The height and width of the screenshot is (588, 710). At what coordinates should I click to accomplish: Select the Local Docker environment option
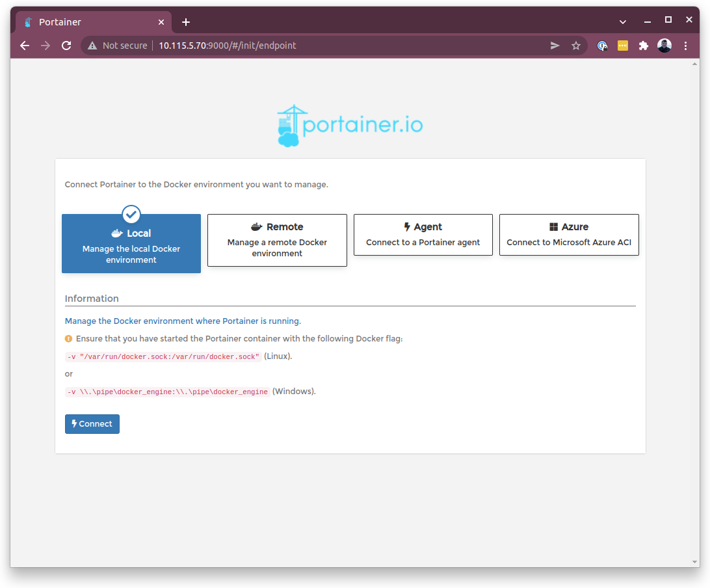click(x=131, y=243)
